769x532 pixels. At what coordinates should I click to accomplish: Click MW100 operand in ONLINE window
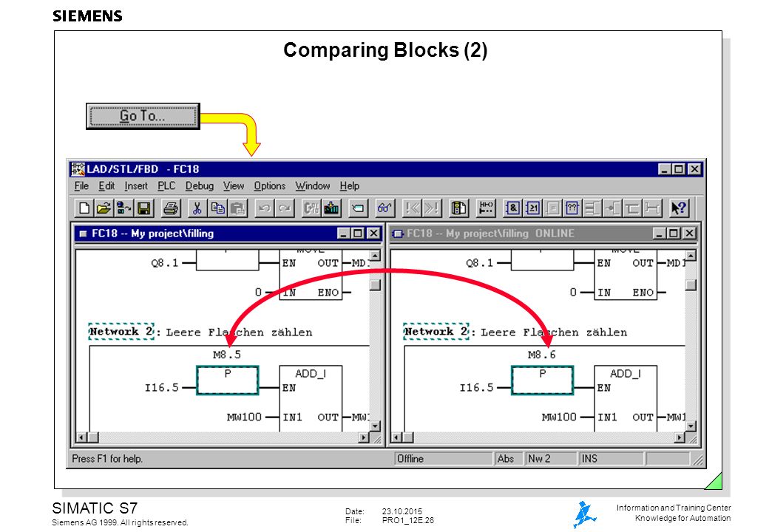click(x=559, y=417)
